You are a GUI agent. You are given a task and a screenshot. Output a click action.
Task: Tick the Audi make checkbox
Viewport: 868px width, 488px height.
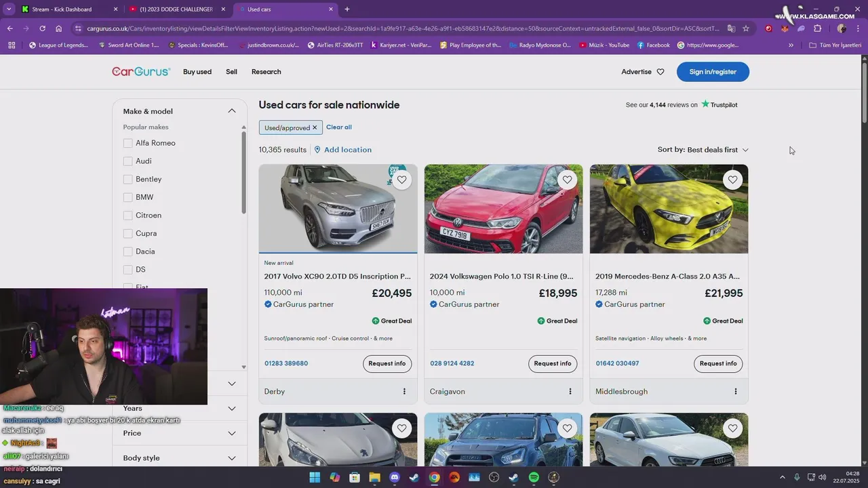point(127,161)
